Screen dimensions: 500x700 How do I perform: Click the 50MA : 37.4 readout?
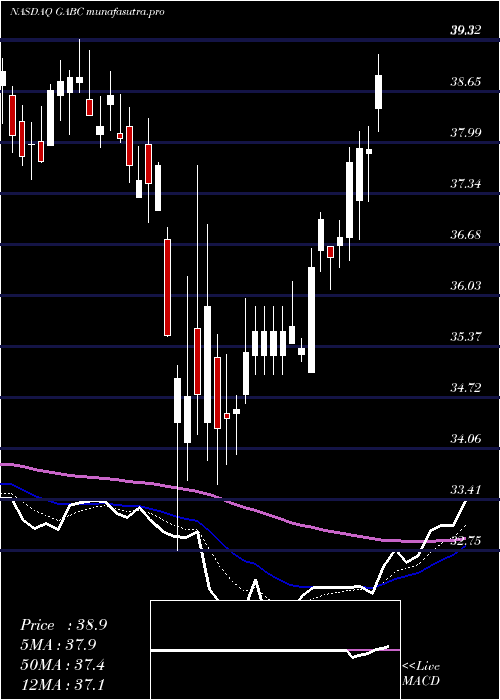pyautogui.click(x=62, y=665)
